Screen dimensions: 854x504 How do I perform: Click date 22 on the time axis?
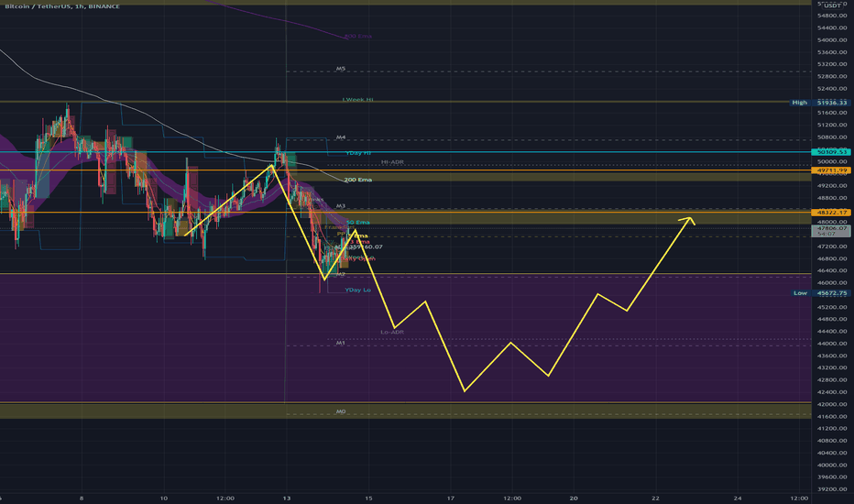tap(655, 498)
